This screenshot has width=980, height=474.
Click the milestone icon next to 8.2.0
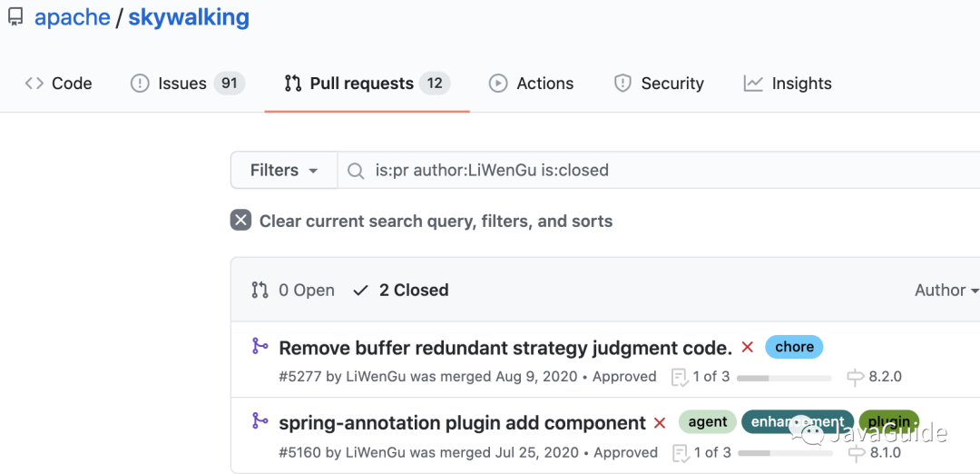(x=855, y=377)
